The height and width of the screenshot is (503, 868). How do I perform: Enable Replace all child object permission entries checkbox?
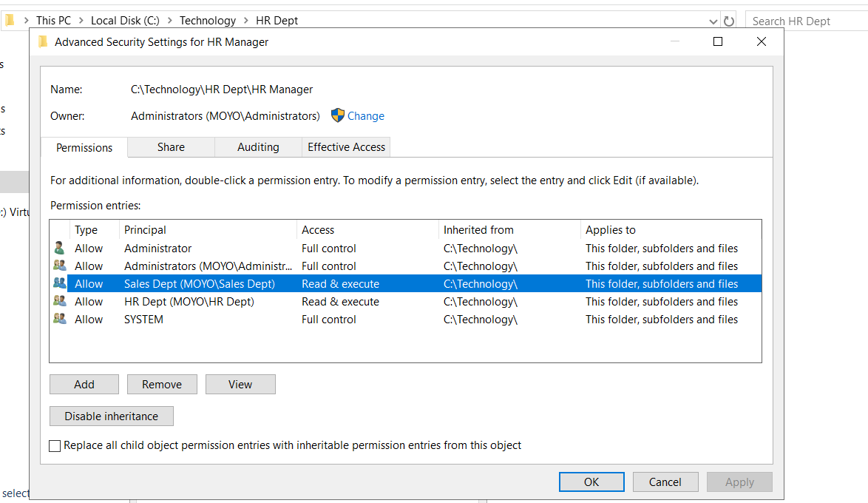55,445
